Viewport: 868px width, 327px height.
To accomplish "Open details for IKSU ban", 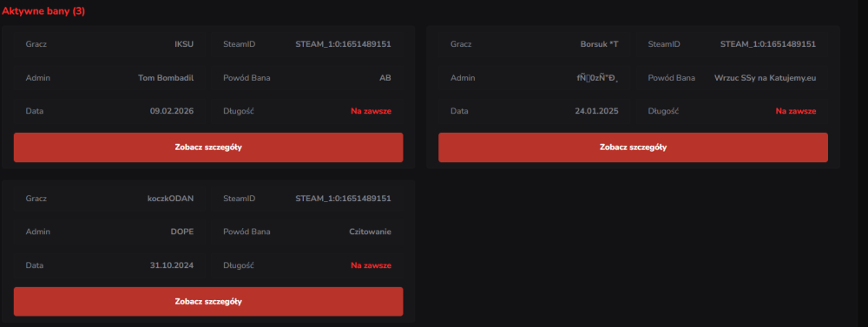I will [x=208, y=147].
